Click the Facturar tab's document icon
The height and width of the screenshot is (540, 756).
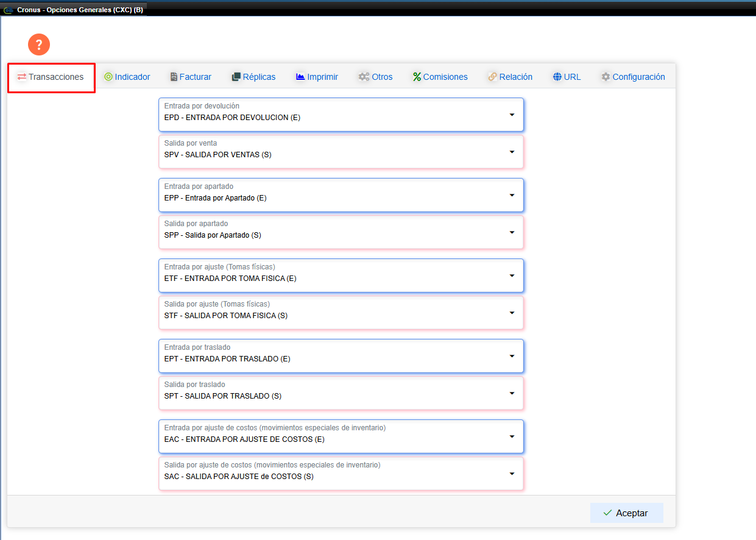click(x=174, y=77)
